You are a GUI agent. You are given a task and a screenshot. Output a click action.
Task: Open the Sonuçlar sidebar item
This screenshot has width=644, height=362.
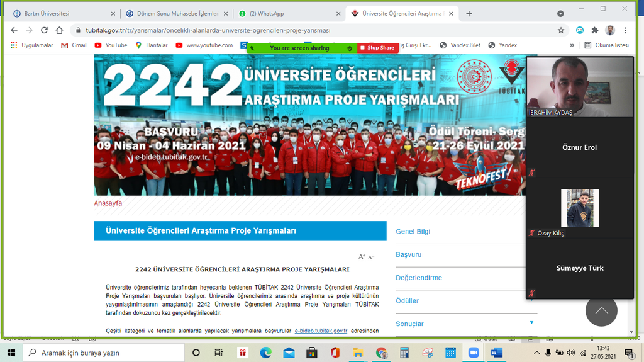click(409, 324)
